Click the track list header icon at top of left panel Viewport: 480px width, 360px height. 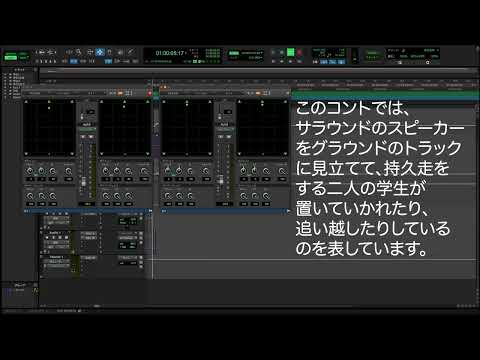click(35, 70)
